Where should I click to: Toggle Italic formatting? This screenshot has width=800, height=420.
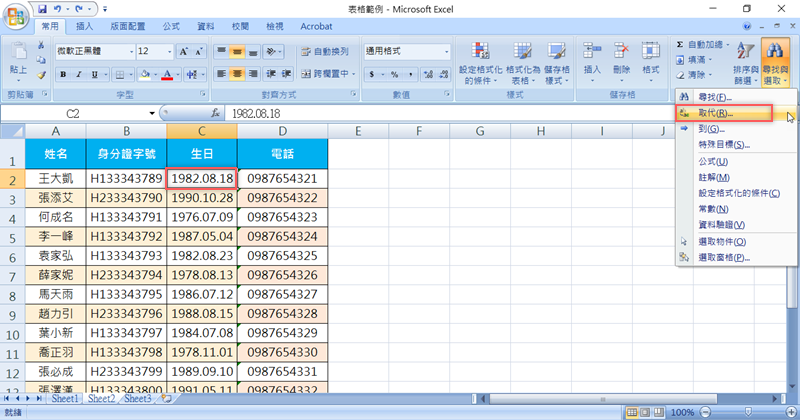pos(78,74)
